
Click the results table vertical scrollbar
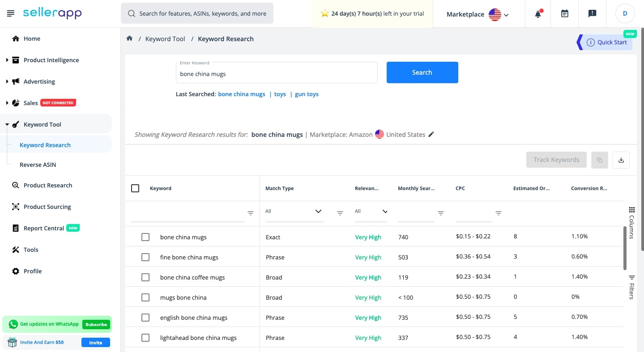point(625,248)
